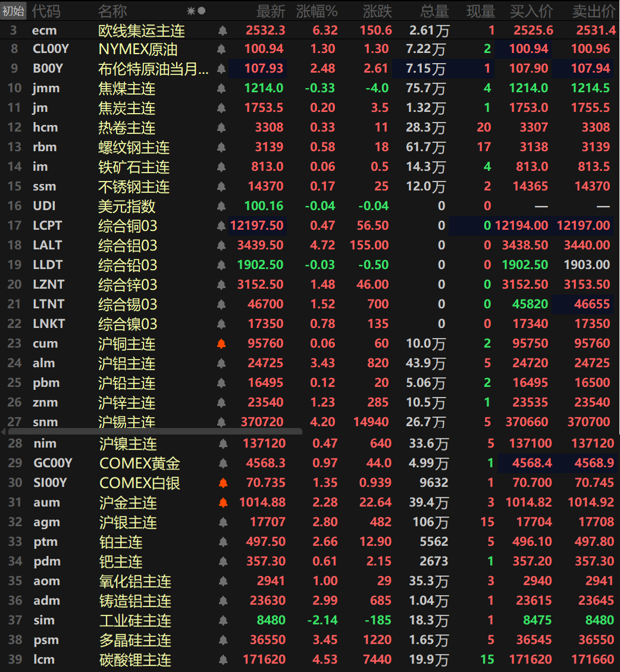Sort by the 总量 column header
The image size is (620, 672).
tap(434, 11)
